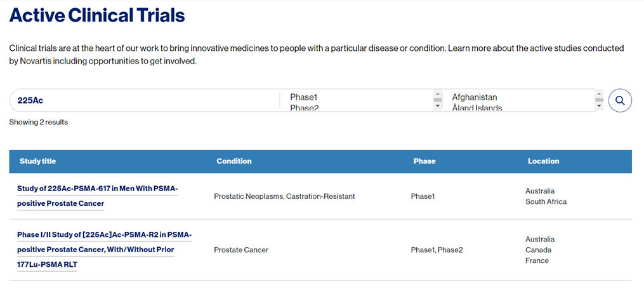Open the Phase I/II 225Ac-PSMA-R2 study link
The height and width of the screenshot is (289, 644).
(104, 250)
